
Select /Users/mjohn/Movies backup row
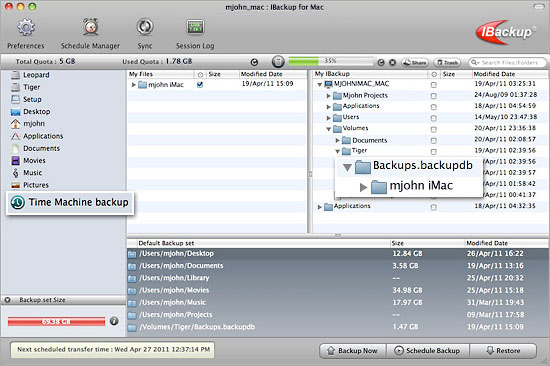coord(338,290)
